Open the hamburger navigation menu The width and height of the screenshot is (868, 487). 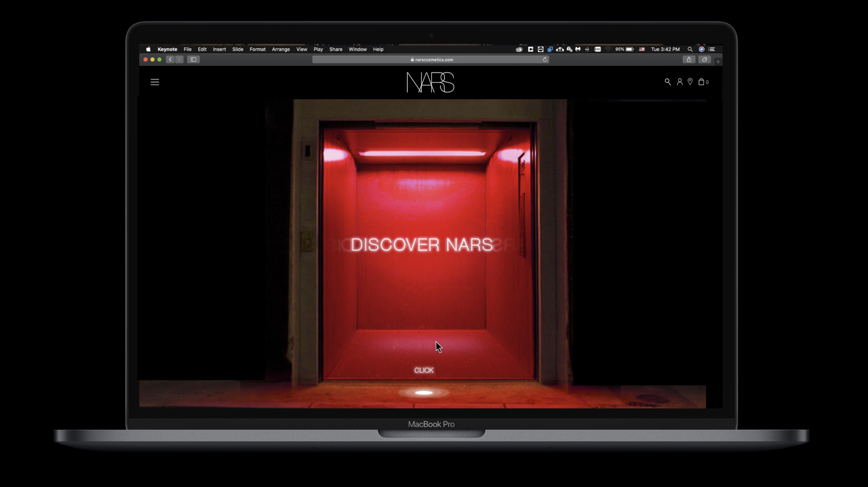pos(155,82)
